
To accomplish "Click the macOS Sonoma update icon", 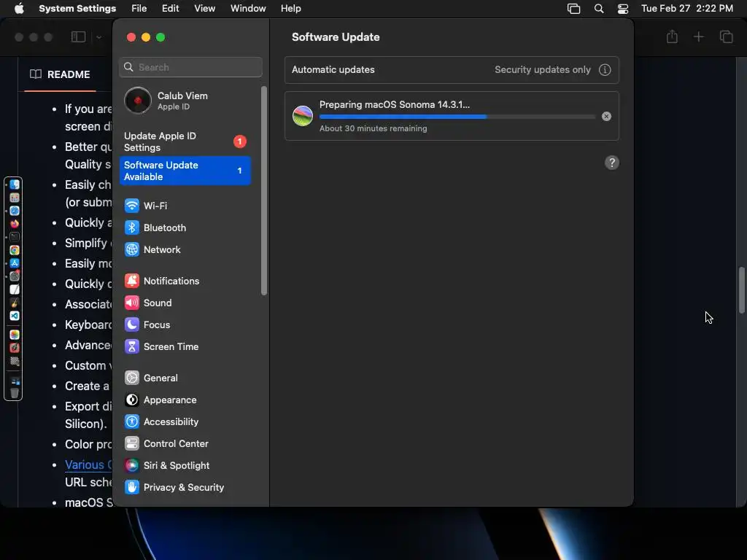I will click(303, 116).
